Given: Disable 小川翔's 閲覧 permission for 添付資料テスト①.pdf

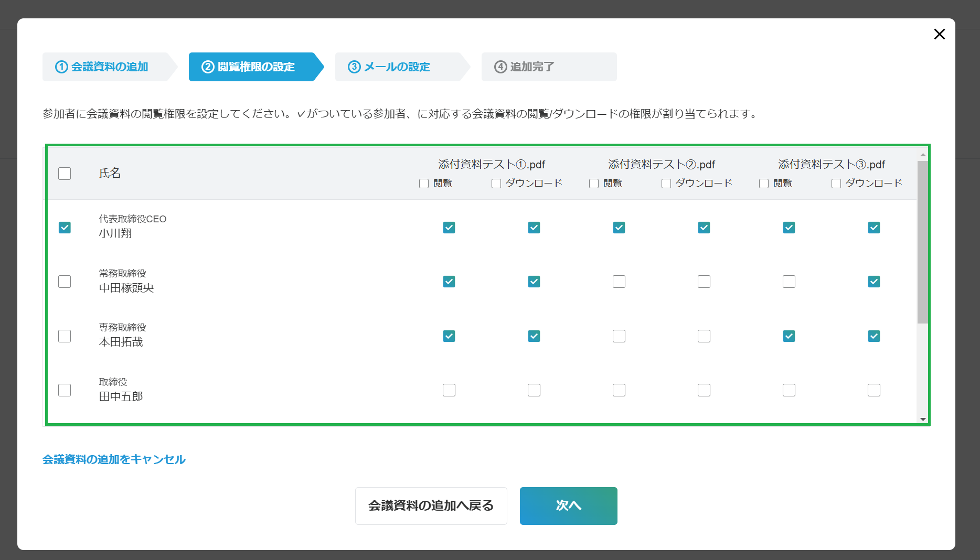Looking at the screenshot, I should click(x=449, y=228).
